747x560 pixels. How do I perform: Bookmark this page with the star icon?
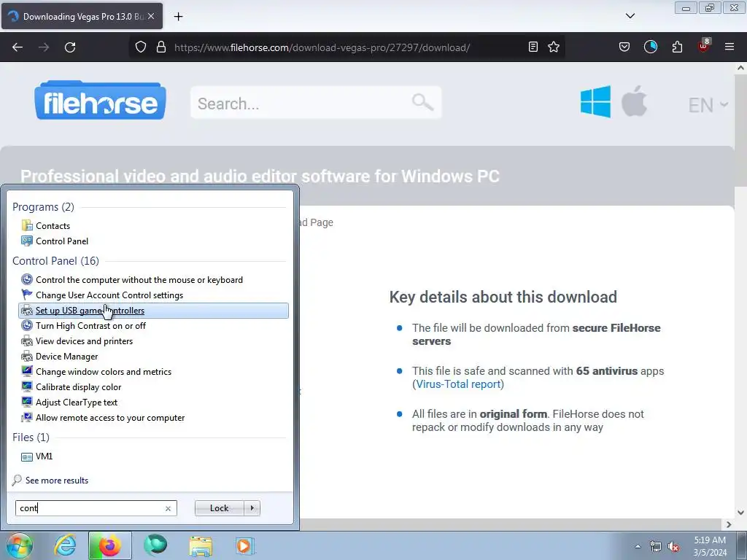(x=554, y=47)
